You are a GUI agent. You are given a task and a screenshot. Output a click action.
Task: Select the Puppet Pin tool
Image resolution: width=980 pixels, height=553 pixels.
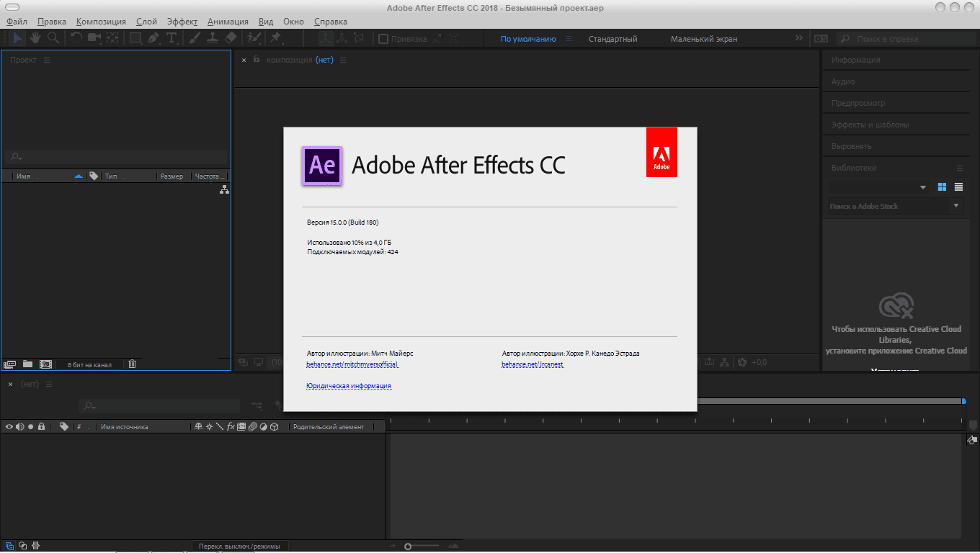pos(275,38)
